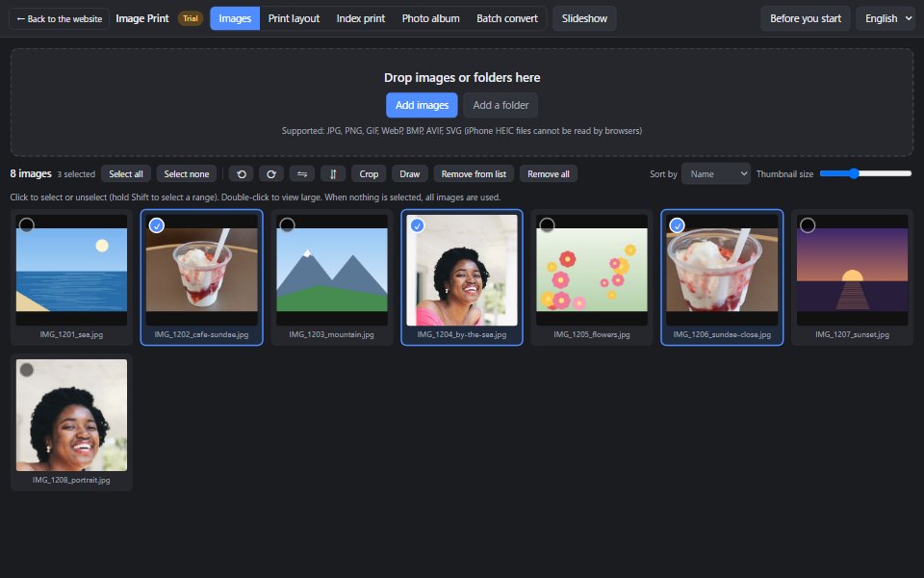Adjust the Thumbnail size slider
Viewport: 924px width, 578px height.
(865, 173)
